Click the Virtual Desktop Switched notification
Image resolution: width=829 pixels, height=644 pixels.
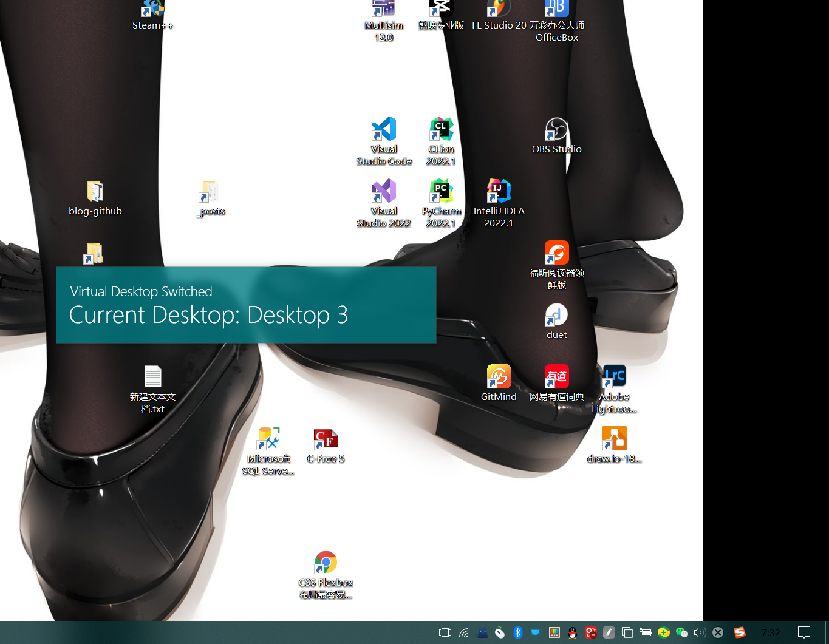(246, 305)
